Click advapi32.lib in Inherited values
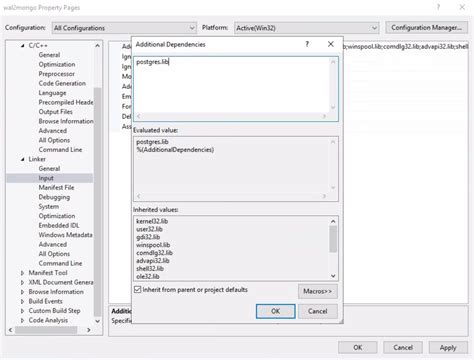Image resolution: width=474 pixels, height=360 pixels. click(153, 261)
